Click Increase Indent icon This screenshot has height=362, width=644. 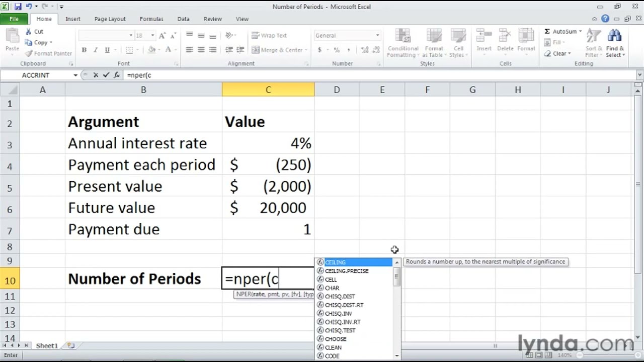[x=240, y=50]
